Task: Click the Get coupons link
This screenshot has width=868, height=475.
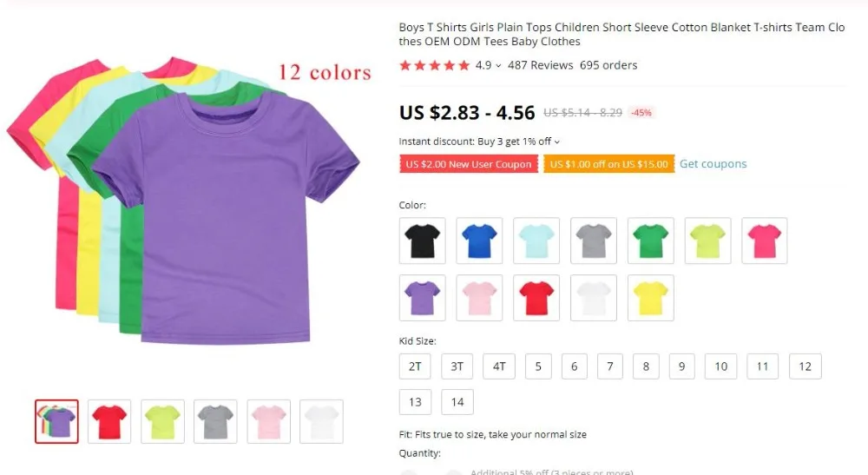Action: pos(713,164)
